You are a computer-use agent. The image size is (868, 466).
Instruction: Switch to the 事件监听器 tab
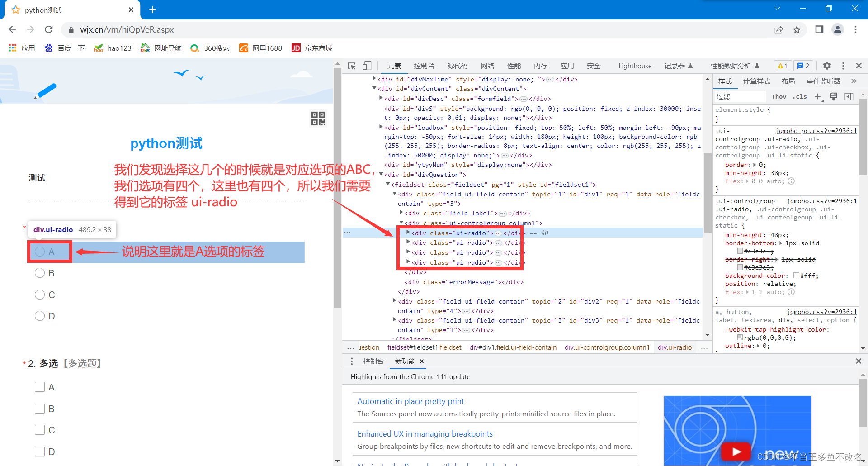(823, 81)
